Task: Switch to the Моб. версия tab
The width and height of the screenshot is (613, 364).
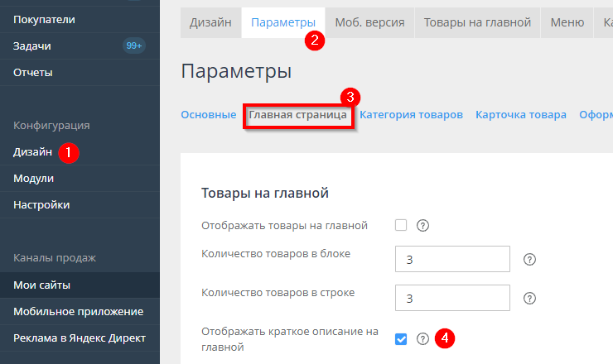Action: coord(369,22)
